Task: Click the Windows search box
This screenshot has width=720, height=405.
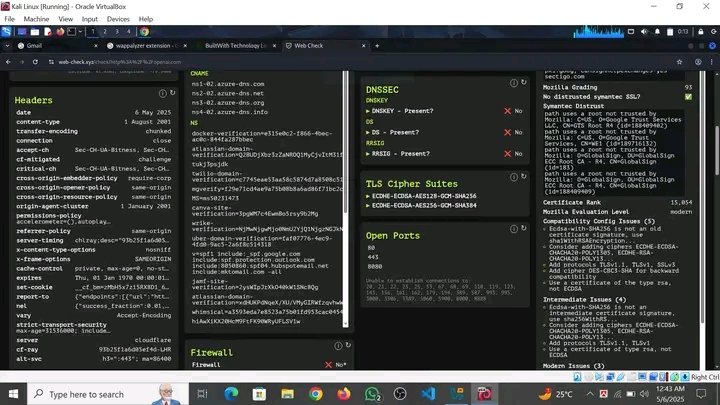Action: click(108, 394)
